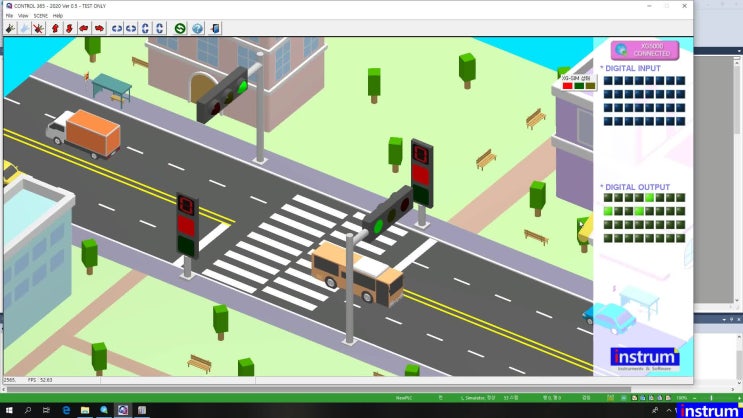The image size is (743, 418).
Task: Click the crossed-out plug toolbar icon
Action: click(39, 28)
